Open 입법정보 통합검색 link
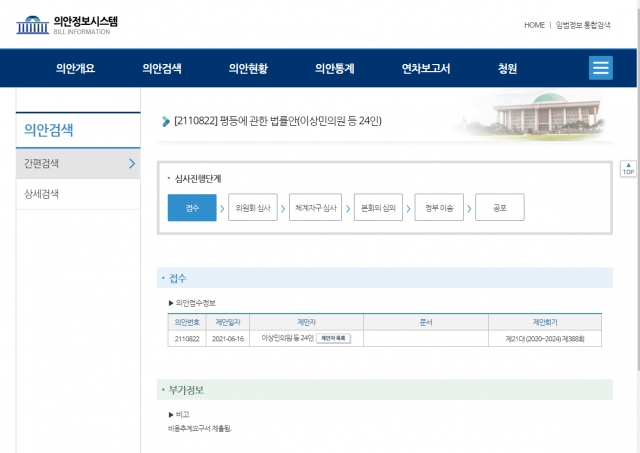This screenshot has height=453, width=640. point(583,25)
